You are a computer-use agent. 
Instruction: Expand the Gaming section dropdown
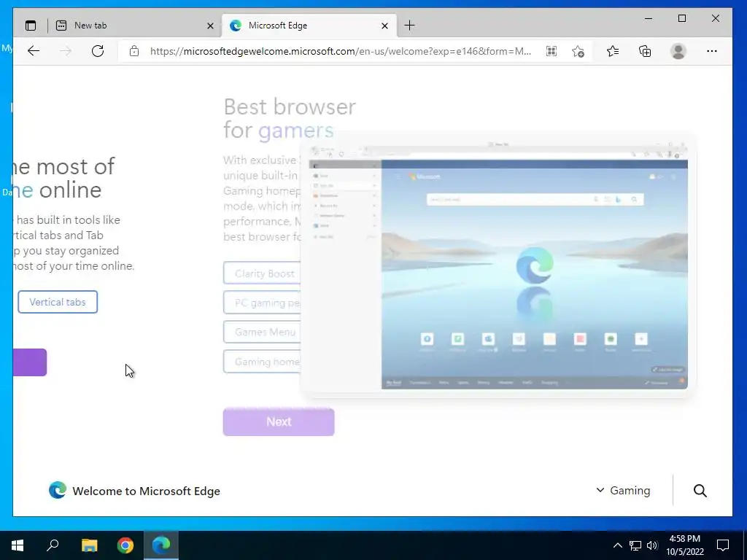pyautogui.click(x=623, y=491)
